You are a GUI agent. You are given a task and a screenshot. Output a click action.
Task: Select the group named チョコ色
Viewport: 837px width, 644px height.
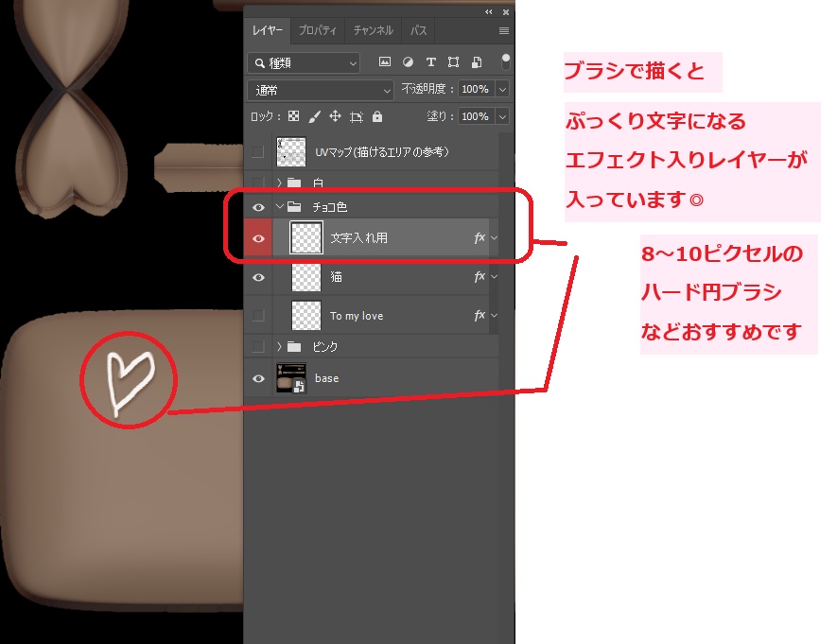(329, 207)
